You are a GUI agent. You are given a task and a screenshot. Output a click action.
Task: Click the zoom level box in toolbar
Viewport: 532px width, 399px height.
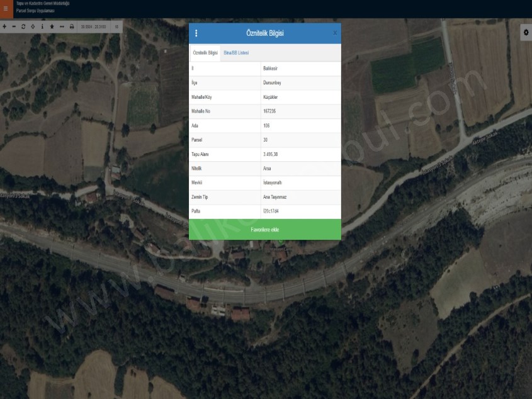click(x=116, y=27)
